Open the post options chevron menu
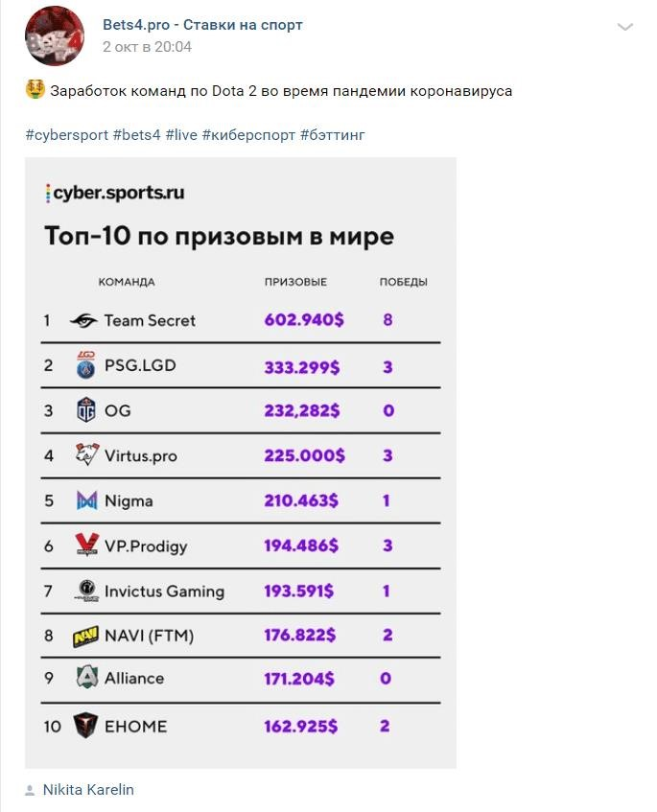Image resolution: width=657 pixels, height=812 pixels. coord(625,27)
